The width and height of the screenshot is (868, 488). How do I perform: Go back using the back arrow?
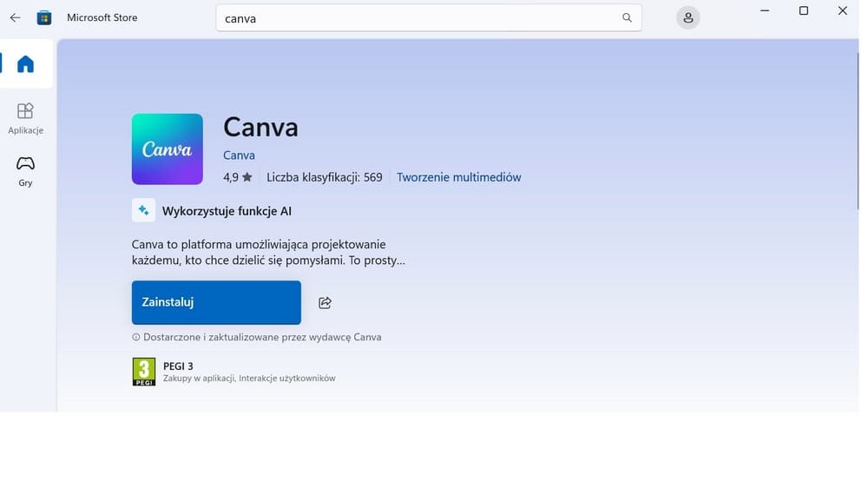15,17
